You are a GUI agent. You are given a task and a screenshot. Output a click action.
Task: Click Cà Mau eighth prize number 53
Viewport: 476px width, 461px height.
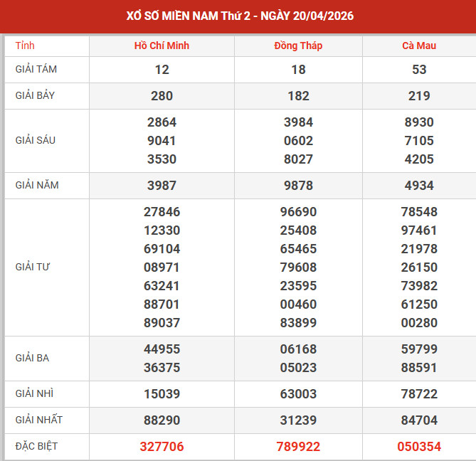(419, 69)
